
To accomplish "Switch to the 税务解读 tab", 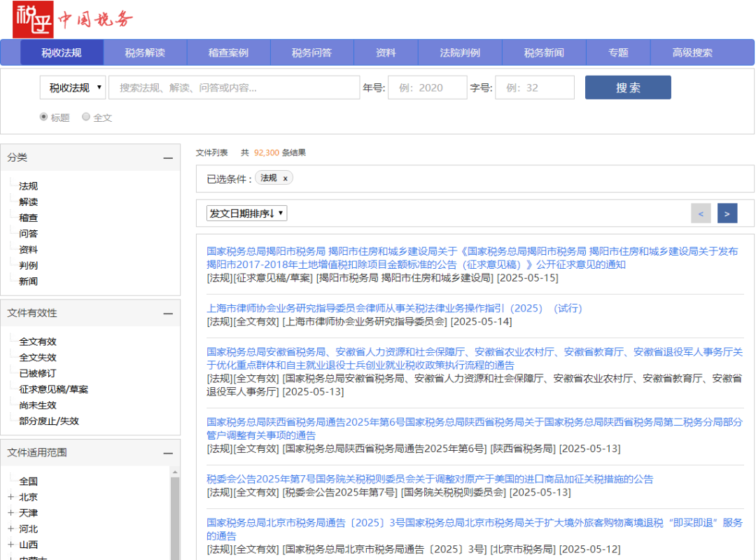I will click(145, 52).
